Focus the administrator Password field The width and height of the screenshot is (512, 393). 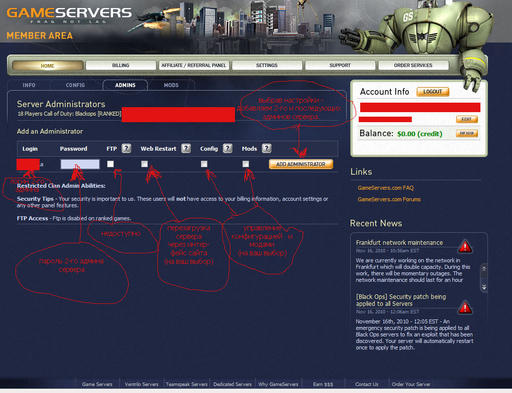[80, 164]
